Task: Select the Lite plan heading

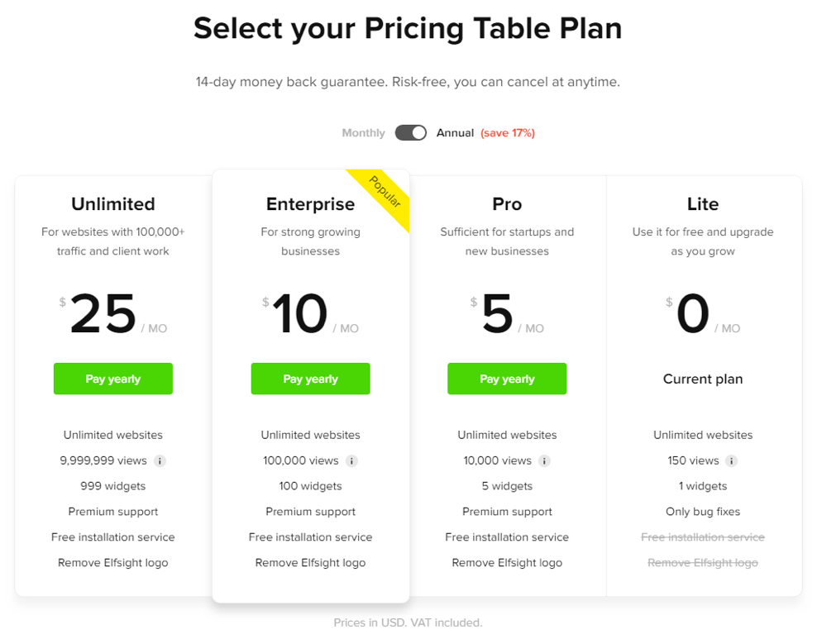Action: click(x=703, y=203)
